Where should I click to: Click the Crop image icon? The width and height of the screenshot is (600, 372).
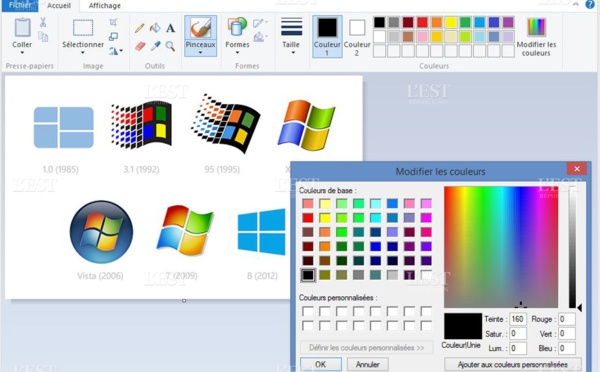(x=113, y=22)
